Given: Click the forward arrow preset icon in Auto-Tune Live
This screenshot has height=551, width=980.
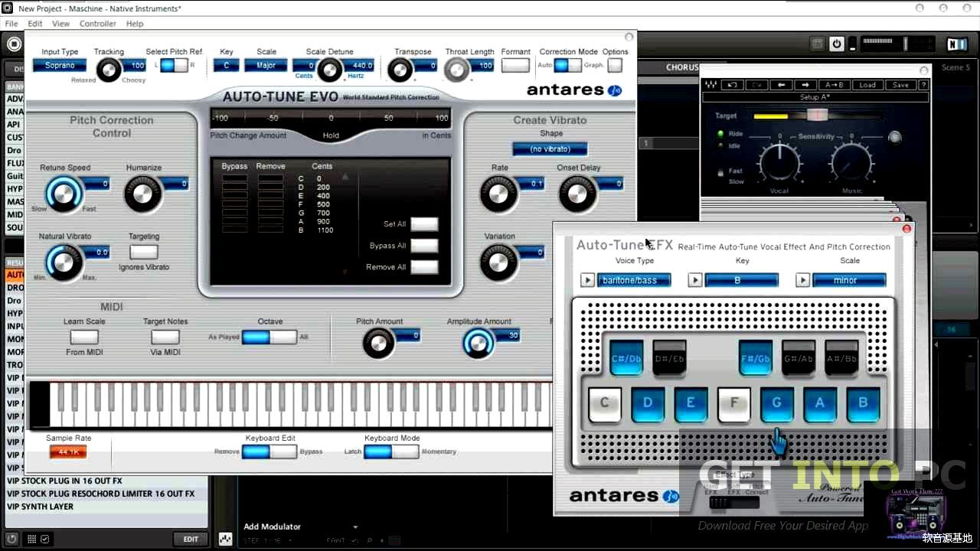Looking at the screenshot, I should (x=805, y=85).
